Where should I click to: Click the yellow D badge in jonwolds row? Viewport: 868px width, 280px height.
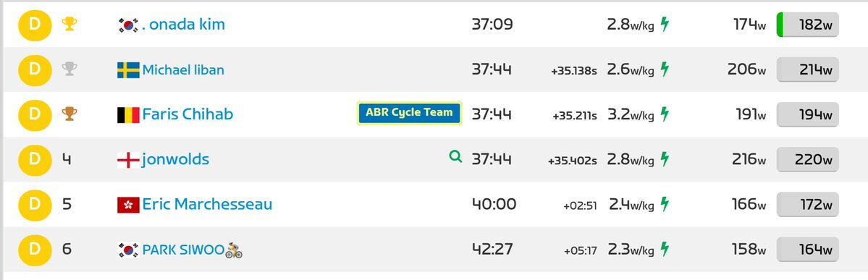(35, 159)
